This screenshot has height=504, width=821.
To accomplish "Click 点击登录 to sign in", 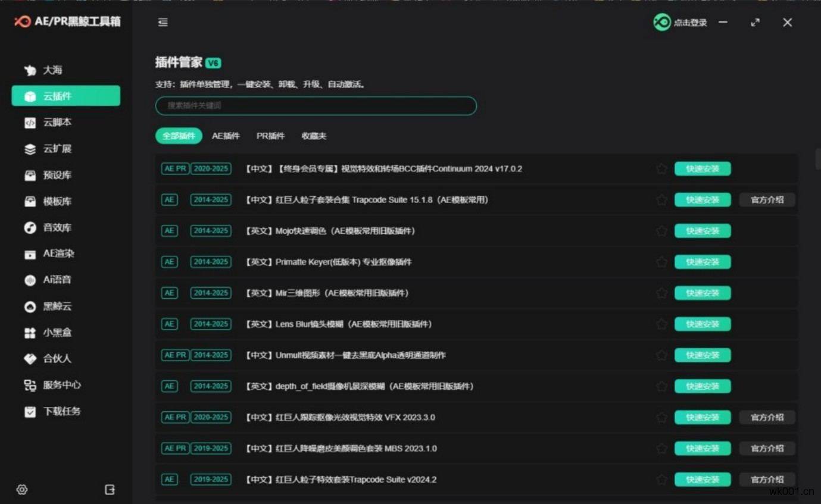I will pos(681,23).
